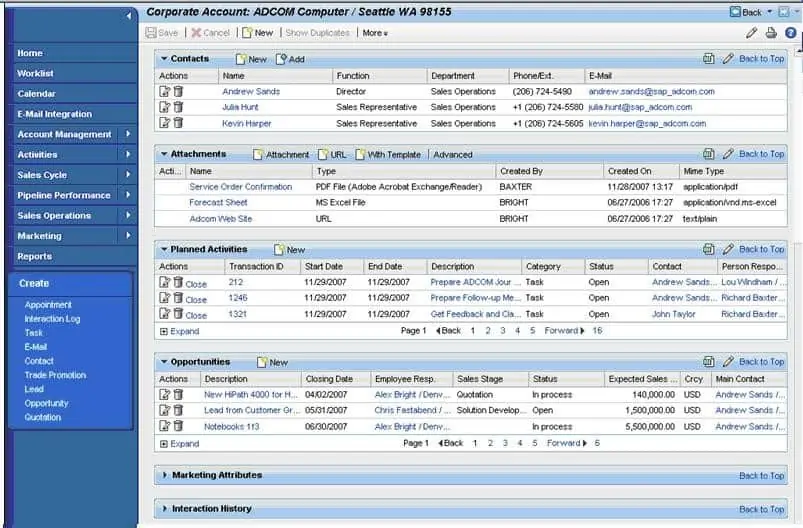Open the Forecast Sheet attachment
This screenshot has height=528, width=803.
click(218, 203)
